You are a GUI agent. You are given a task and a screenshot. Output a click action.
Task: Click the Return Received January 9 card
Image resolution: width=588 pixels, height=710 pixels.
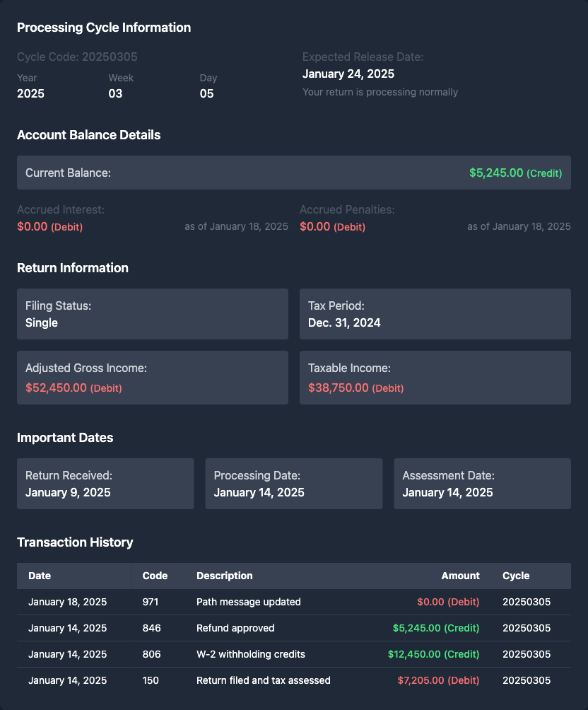[105, 484]
